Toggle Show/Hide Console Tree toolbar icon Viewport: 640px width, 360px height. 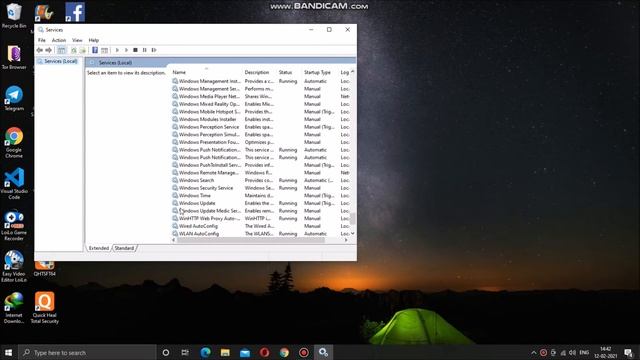point(61,50)
